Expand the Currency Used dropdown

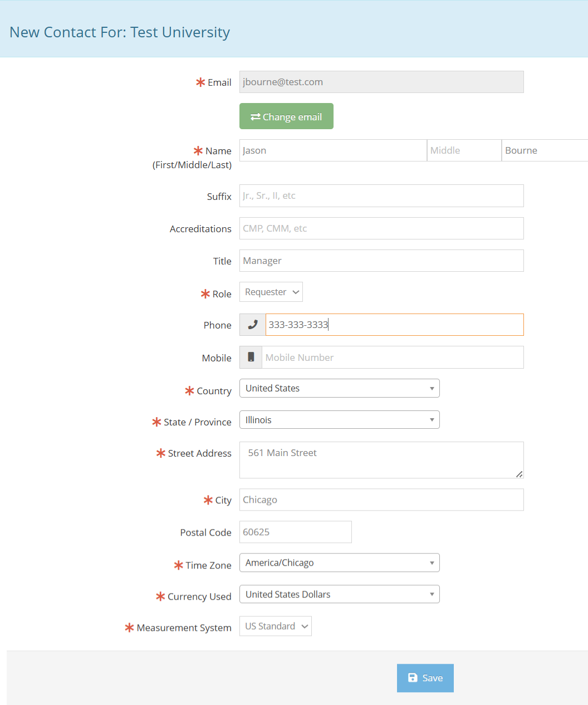tap(339, 594)
